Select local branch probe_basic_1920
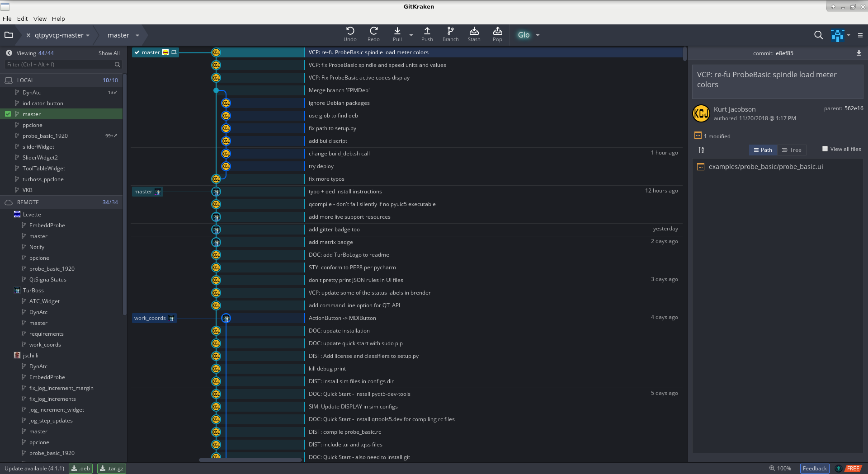The height and width of the screenshot is (474, 868). click(45, 136)
